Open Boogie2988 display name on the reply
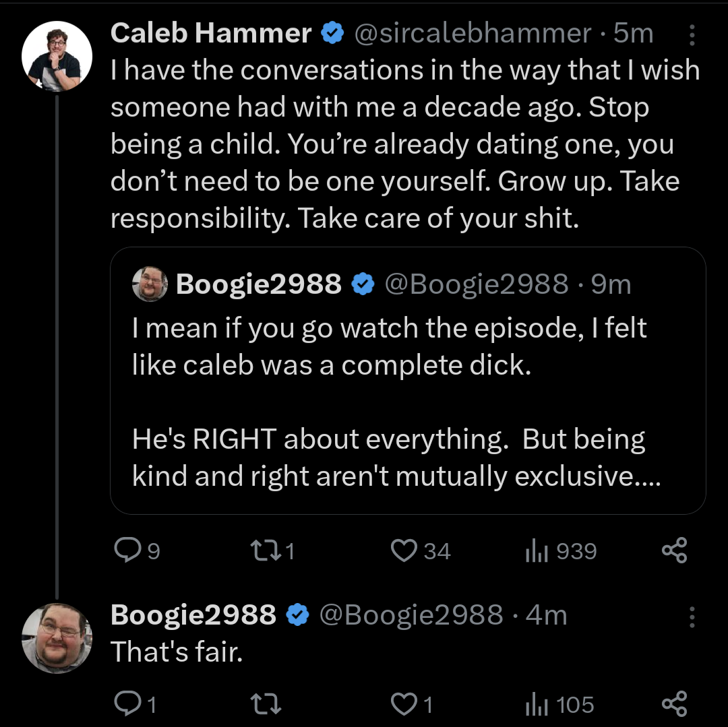This screenshot has width=728, height=727. pyautogui.click(x=193, y=614)
